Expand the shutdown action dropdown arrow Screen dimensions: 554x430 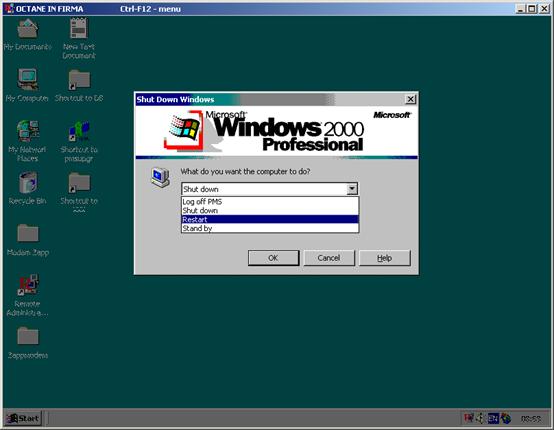tap(352, 189)
